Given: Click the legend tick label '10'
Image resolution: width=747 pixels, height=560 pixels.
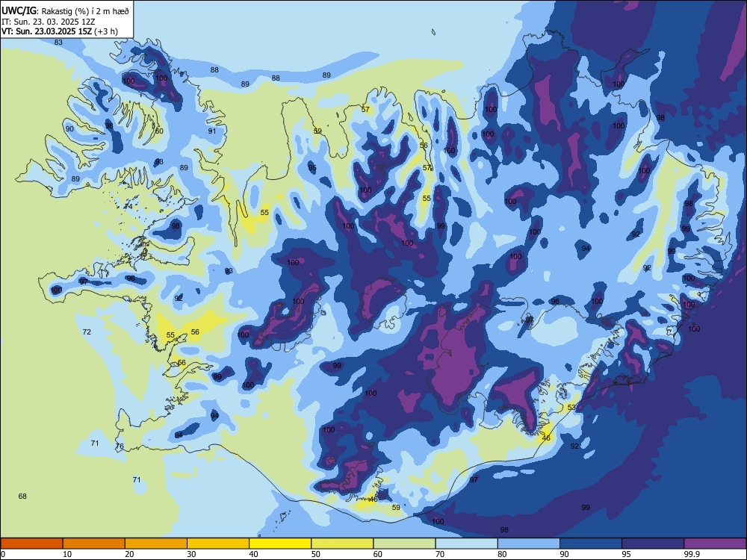Looking at the screenshot, I should (67, 554).
